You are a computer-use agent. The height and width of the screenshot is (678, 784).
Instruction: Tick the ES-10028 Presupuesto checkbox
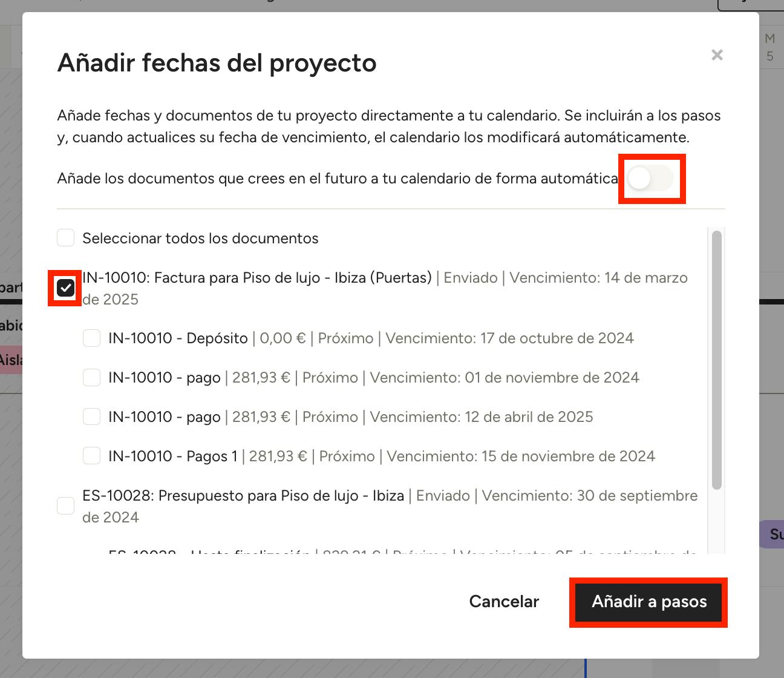[x=66, y=505]
